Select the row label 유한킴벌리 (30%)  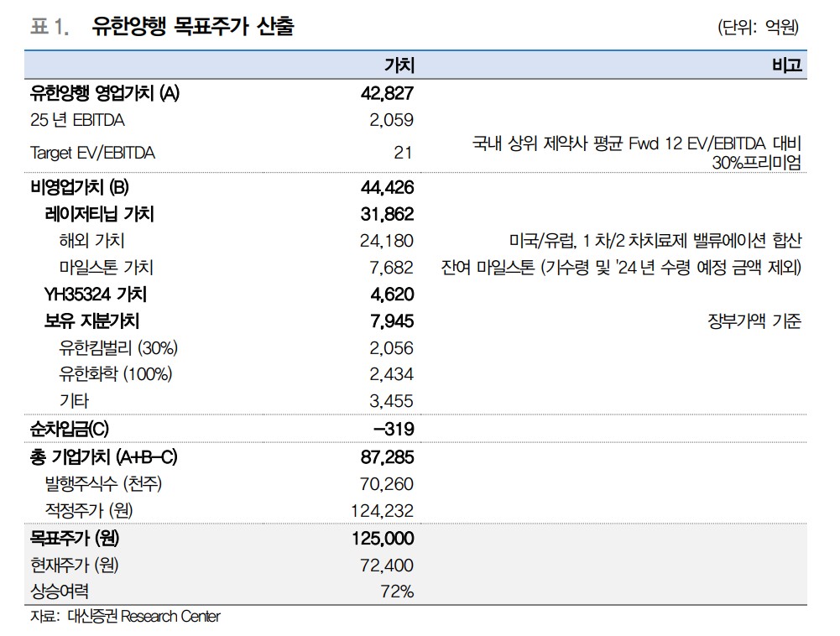tap(118, 348)
